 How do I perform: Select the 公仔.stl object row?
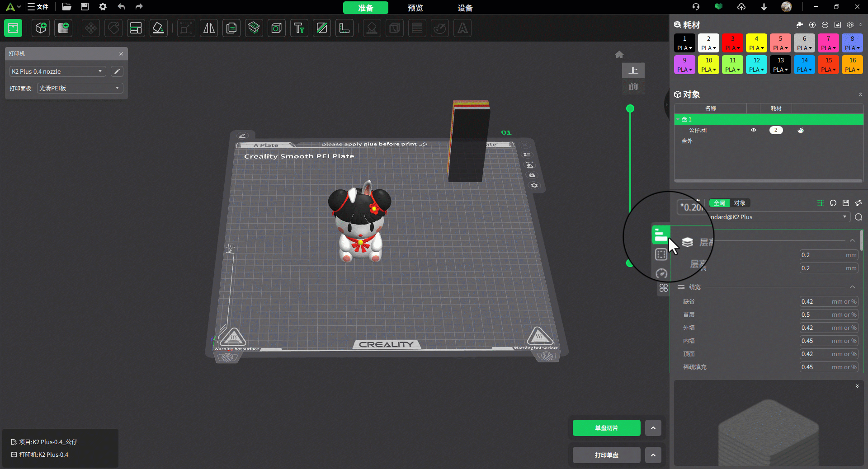769,130
